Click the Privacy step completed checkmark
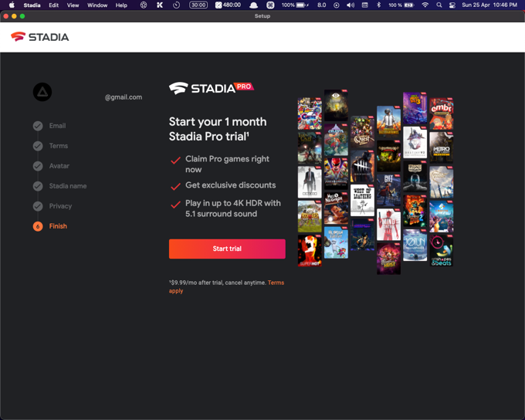Image resolution: width=525 pixels, height=420 pixels. click(38, 206)
